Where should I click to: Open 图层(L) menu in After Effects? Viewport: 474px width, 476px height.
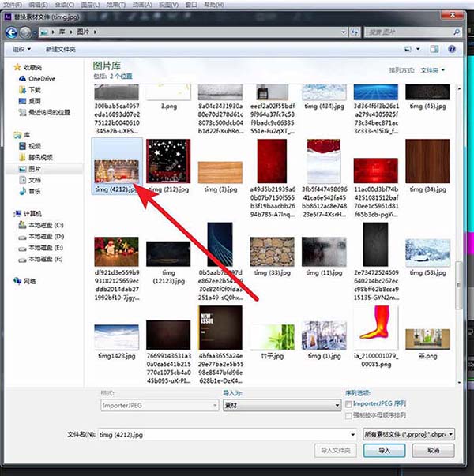tap(90, 5)
